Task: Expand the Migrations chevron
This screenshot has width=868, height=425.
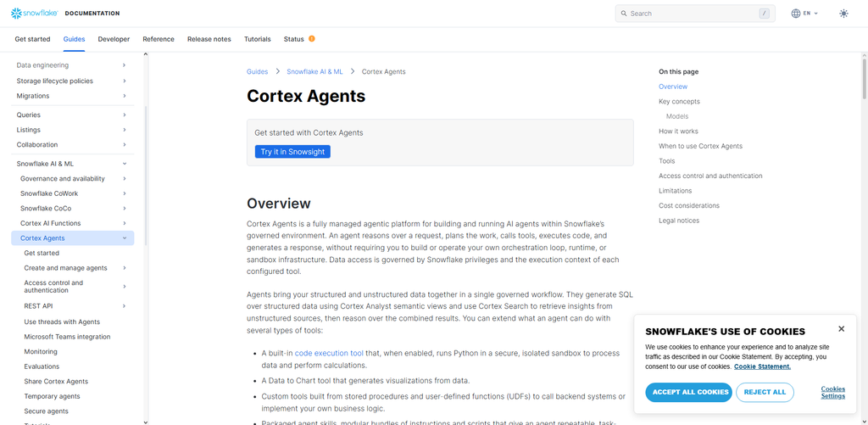Action: coord(125,96)
